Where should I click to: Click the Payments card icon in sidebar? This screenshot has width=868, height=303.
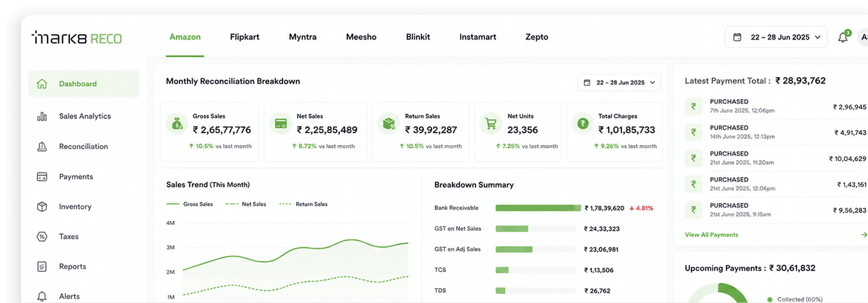point(42,177)
